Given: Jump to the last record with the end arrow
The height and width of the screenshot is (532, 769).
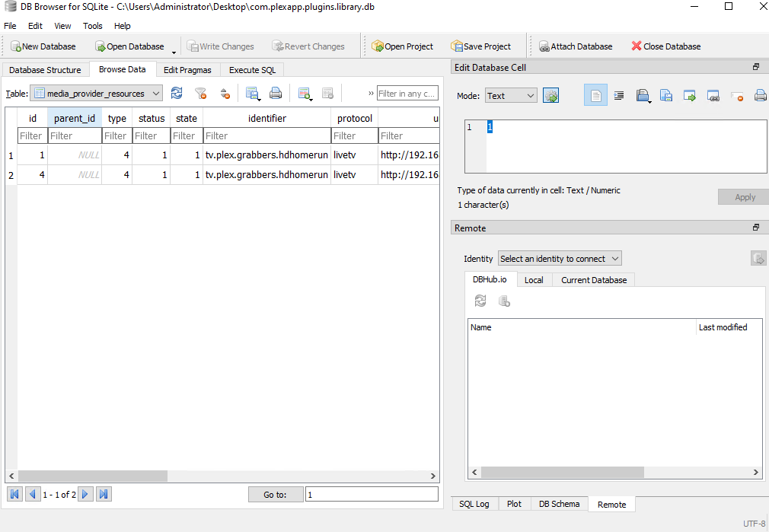Looking at the screenshot, I should (x=104, y=494).
